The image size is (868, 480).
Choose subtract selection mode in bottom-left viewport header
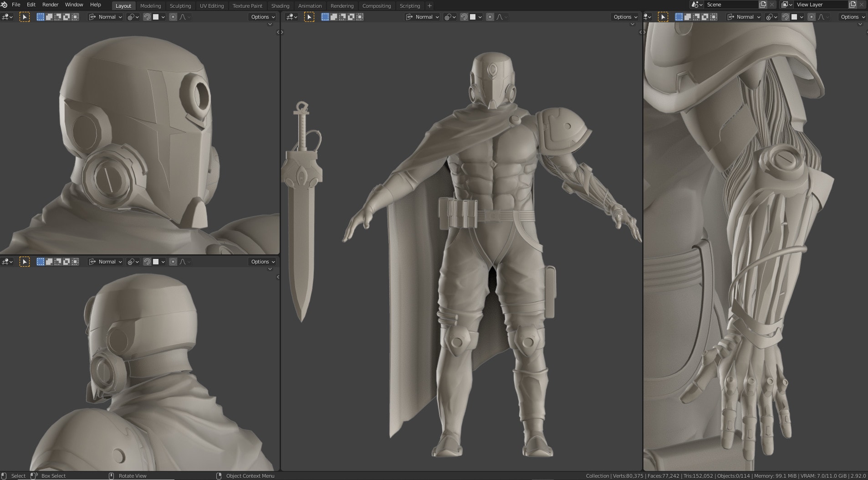58,262
